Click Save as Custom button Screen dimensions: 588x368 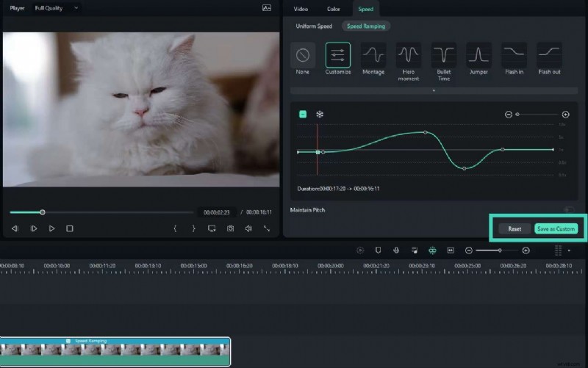556,228
